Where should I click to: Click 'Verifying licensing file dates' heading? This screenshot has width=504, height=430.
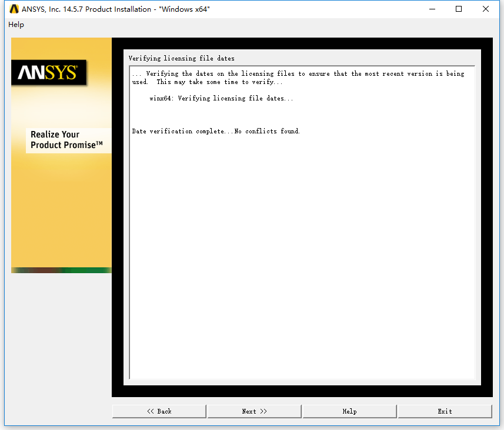[x=181, y=58]
